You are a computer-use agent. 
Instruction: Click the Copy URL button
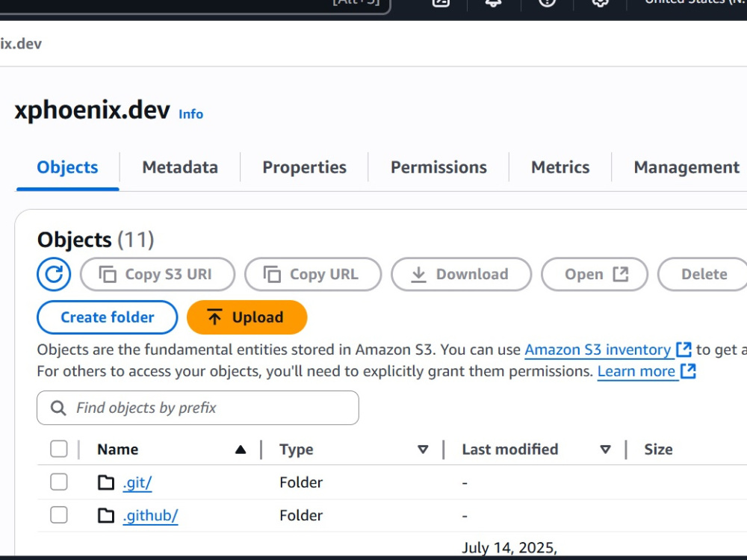coord(313,274)
